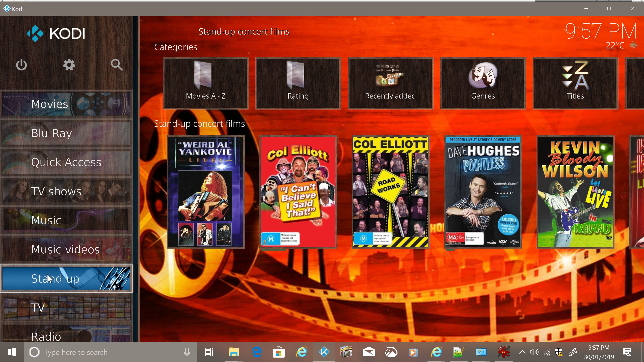Screen dimensions: 644x362
Task: Click the Kodi logo in the sidebar
Action: coord(56,34)
